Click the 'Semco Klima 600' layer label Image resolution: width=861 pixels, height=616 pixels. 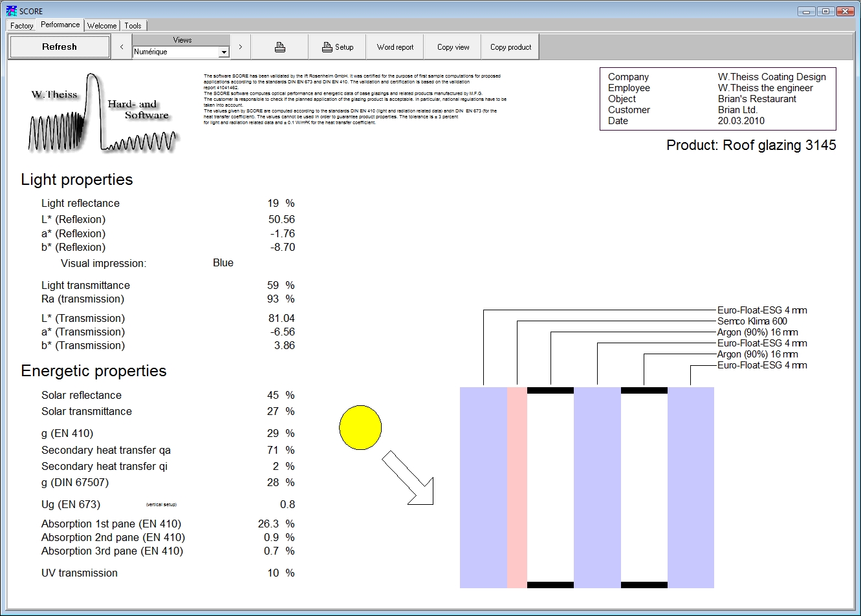pos(752,321)
